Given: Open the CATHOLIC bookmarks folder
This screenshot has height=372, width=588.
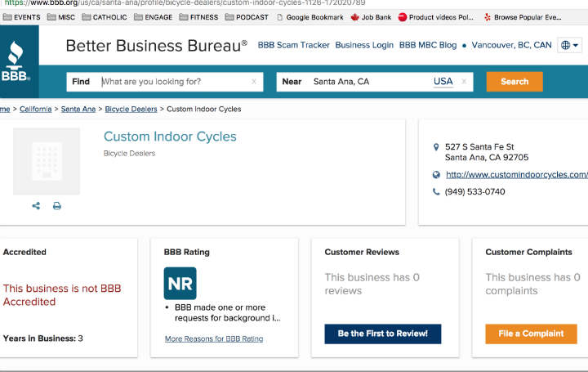Looking at the screenshot, I should (x=105, y=17).
